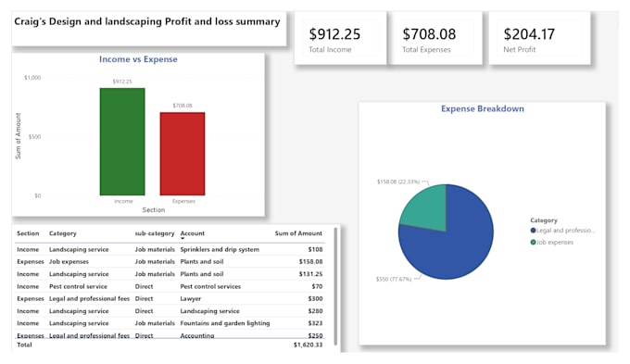The image size is (630, 364).
Task: Click the Total row label
Action: pos(24,345)
